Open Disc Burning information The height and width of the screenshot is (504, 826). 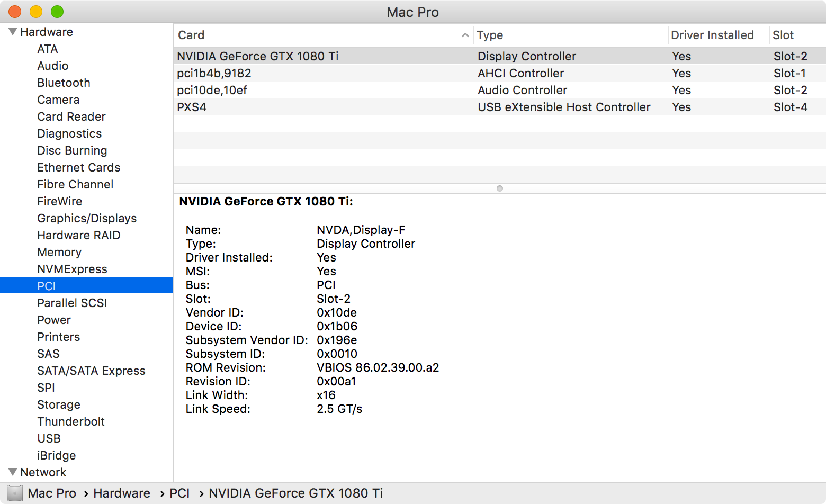[x=72, y=150]
